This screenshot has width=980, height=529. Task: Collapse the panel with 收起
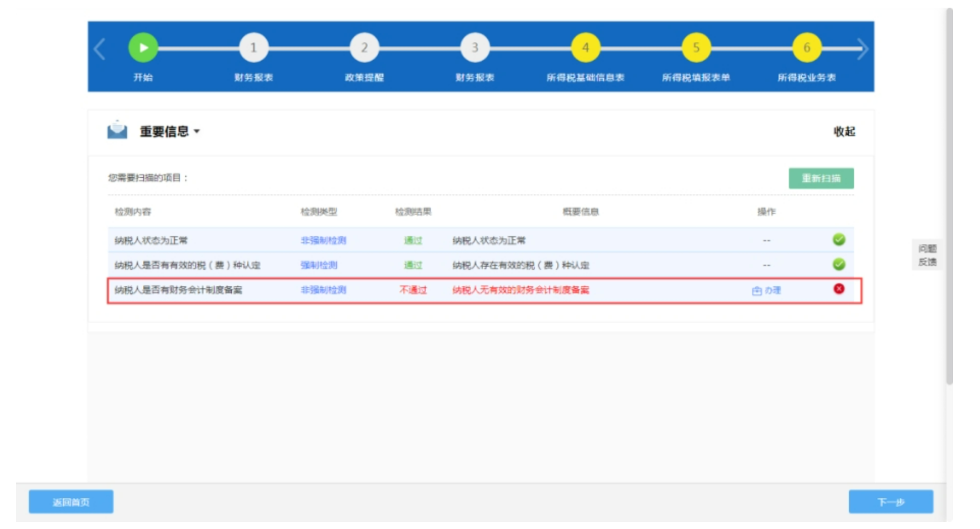844,132
